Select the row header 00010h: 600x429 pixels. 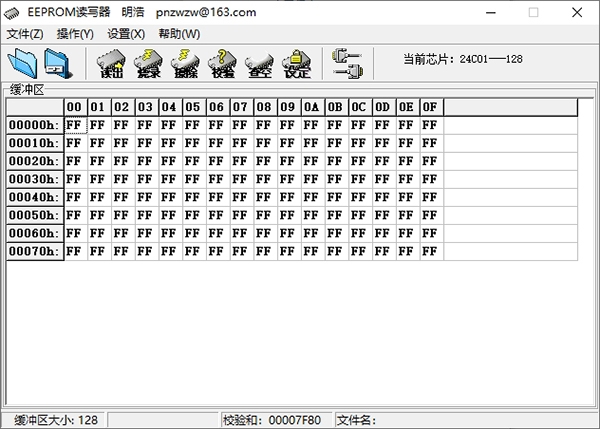35,143
